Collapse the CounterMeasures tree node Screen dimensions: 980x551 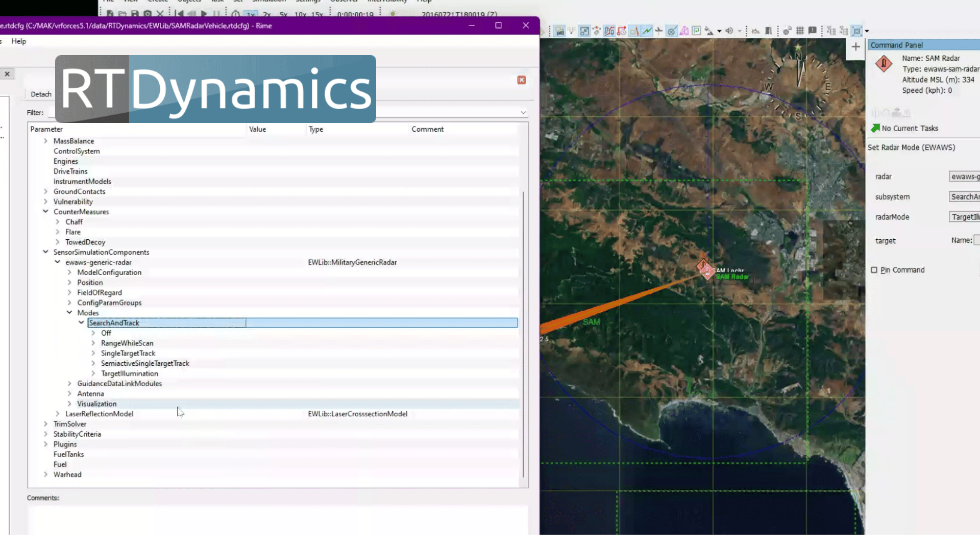45,211
